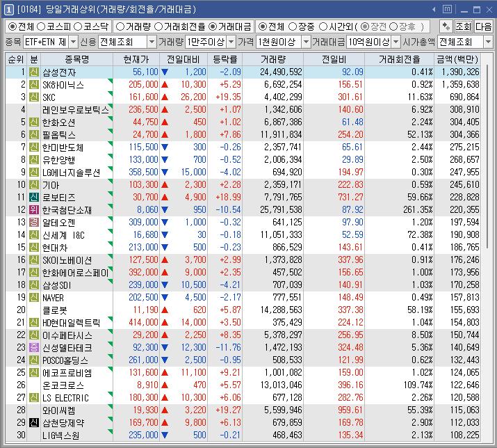Click the 증 badge icon for 신성델타테크
Screen dimensions: 497x448
point(34,347)
